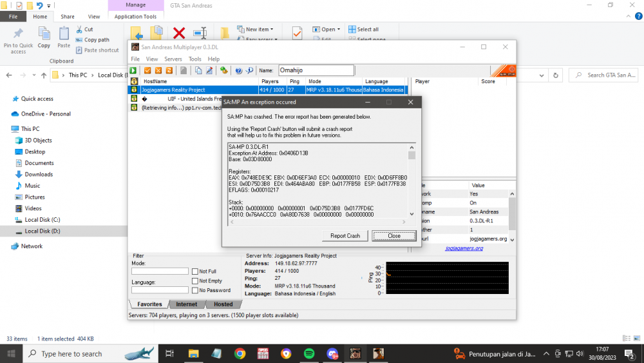Click the Language filter input field
644x363 pixels.
click(x=160, y=290)
